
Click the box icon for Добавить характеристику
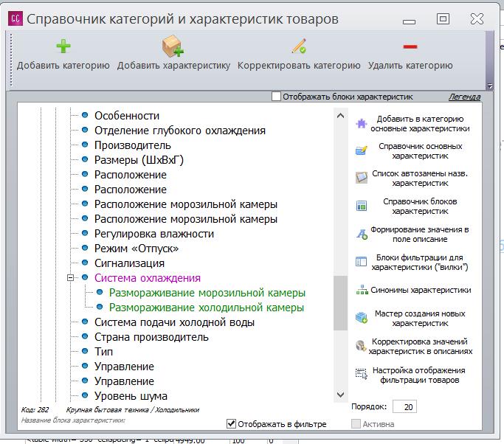pos(173,46)
